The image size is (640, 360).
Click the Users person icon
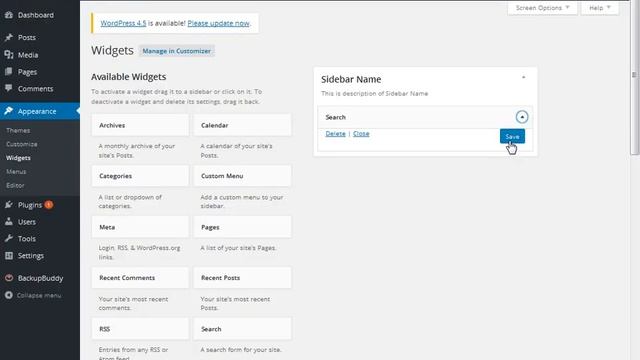point(9,222)
